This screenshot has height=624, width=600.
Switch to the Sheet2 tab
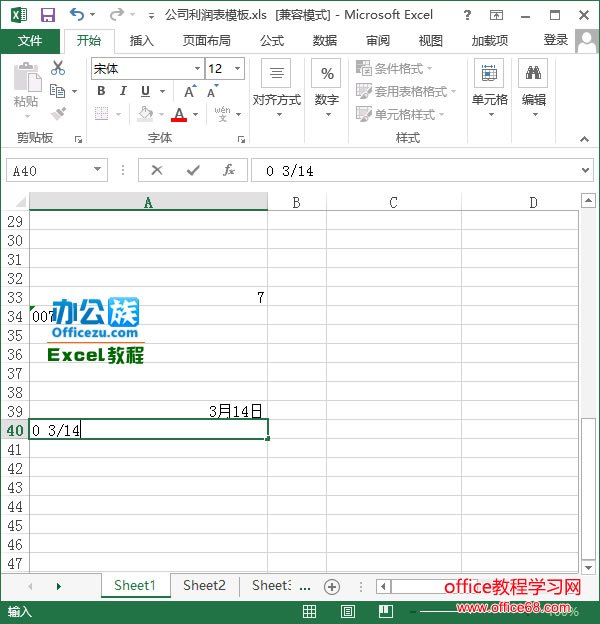coord(205,586)
